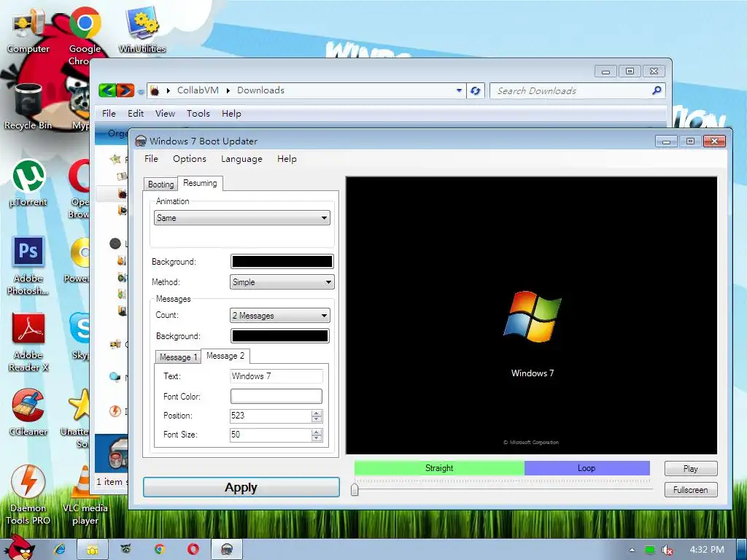The image size is (747, 560).
Task: Click the Fullscreen button
Action: [691, 489]
